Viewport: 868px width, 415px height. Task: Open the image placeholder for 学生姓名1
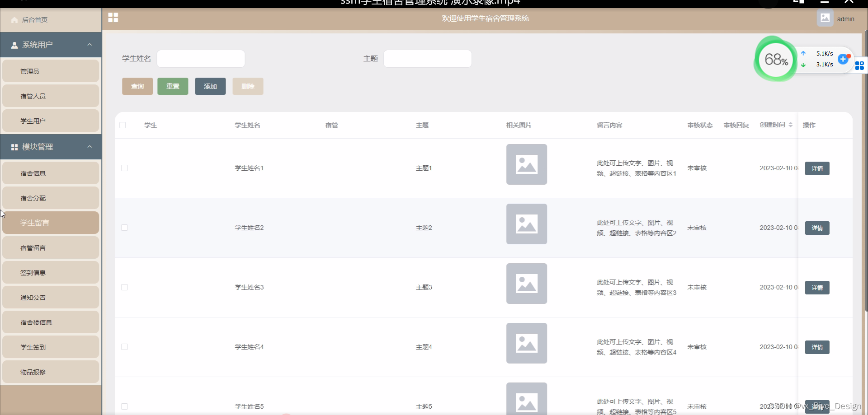(x=527, y=164)
